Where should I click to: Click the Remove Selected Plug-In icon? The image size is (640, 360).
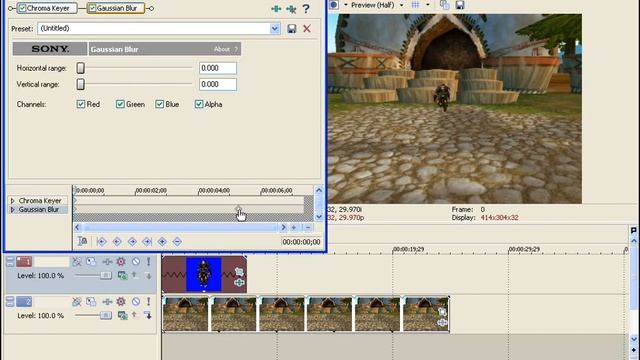291,9
